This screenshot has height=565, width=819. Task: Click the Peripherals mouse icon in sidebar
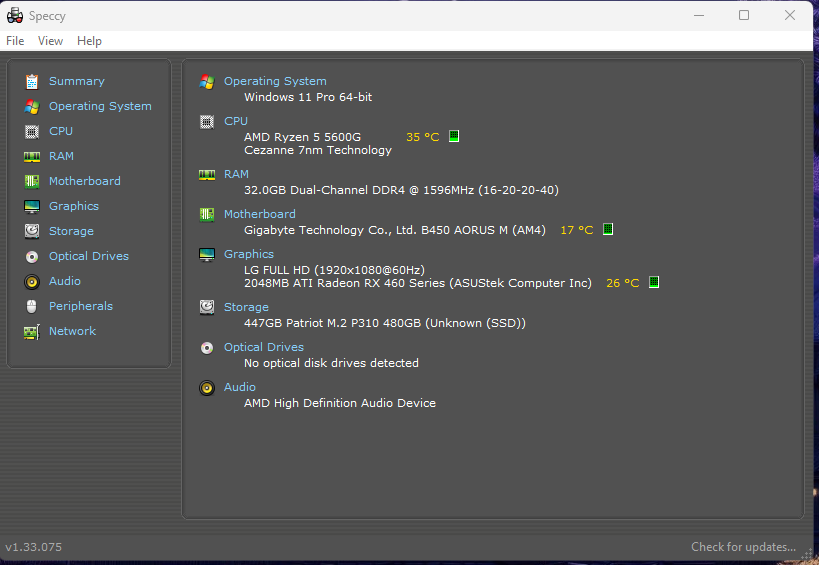click(x=32, y=307)
